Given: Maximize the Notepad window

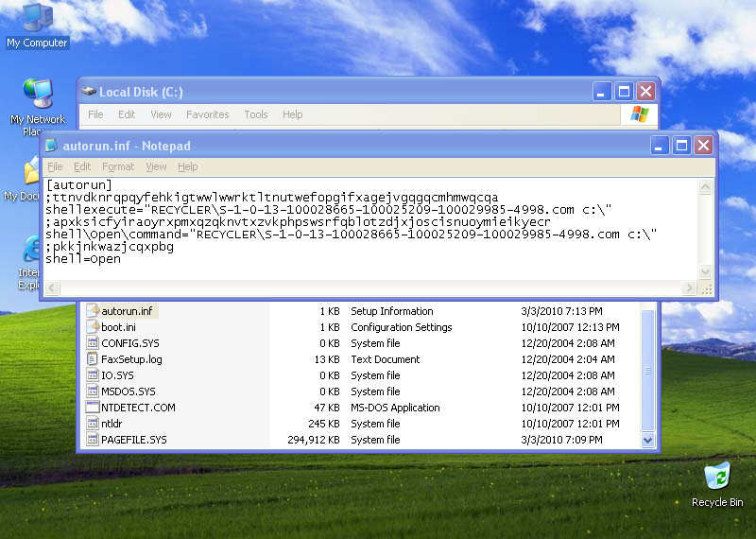Looking at the screenshot, I should point(681,146).
